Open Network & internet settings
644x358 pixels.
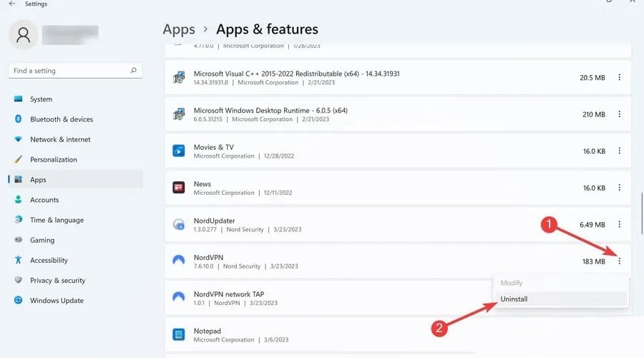pyautogui.click(x=60, y=140)
